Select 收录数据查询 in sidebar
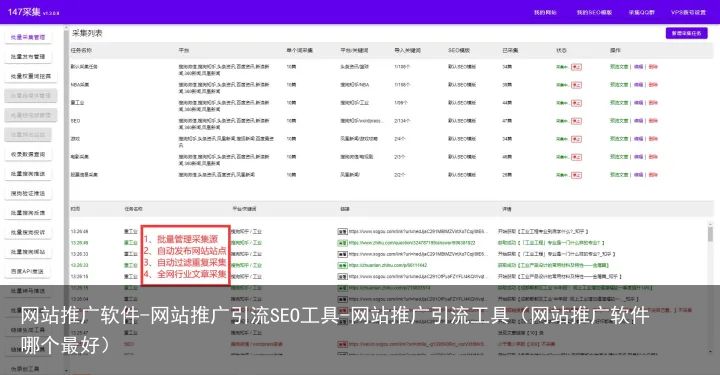The width and height of the screenshot is (720, 375). point(28,154)
